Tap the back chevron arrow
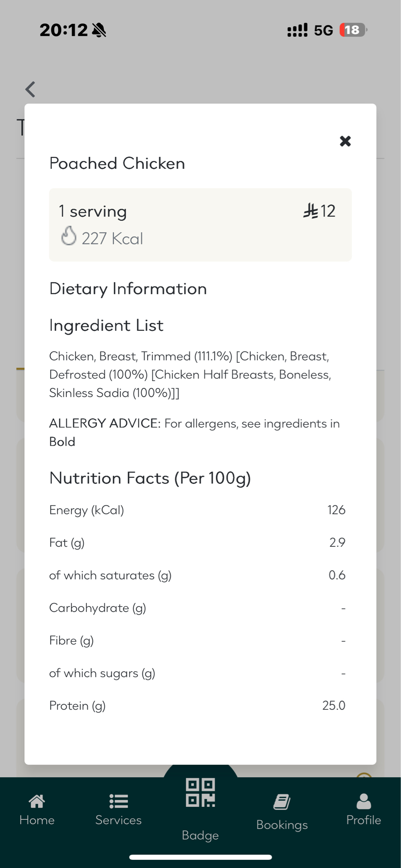The height and width of the screenshot is (868, 401). coord(30,89)
